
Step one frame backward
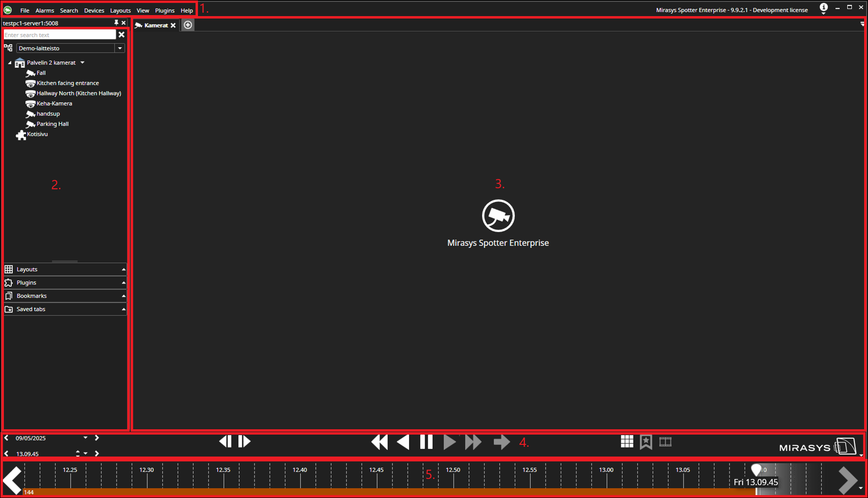coord(225,441)
